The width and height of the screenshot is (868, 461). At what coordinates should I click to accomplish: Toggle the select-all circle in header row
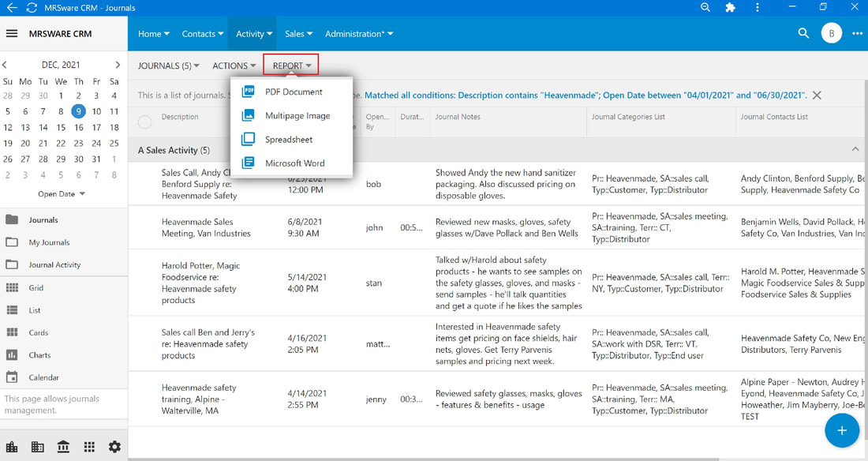pyautogui.click(x=145, y=122)
